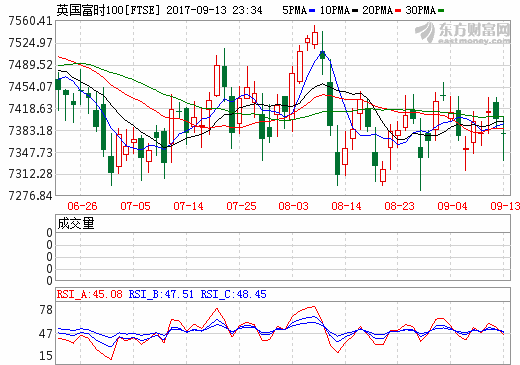Select the 09-13 date label

pyautogui.click(x=505, y=206)
